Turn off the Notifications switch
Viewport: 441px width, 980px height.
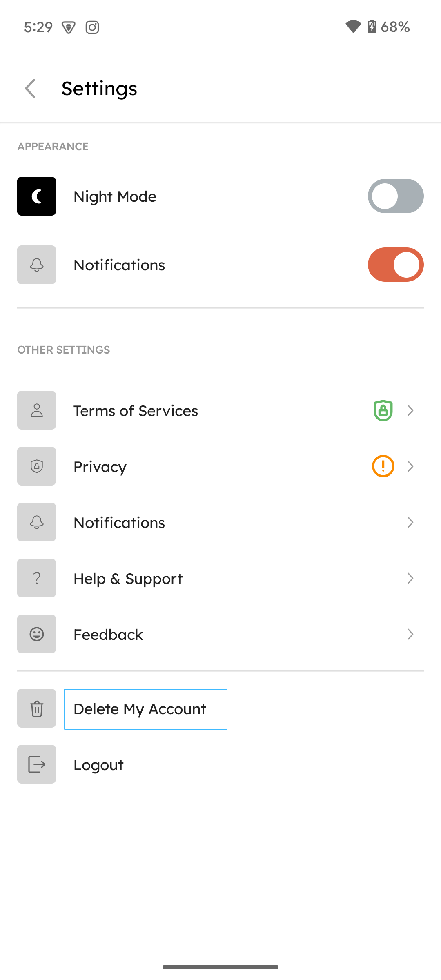pos(396,265)
